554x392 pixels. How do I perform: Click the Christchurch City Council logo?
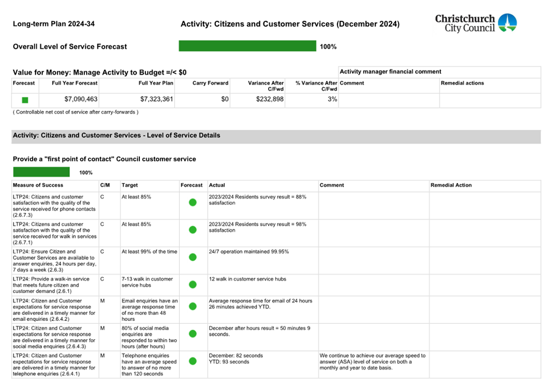[x=475, y=23]
